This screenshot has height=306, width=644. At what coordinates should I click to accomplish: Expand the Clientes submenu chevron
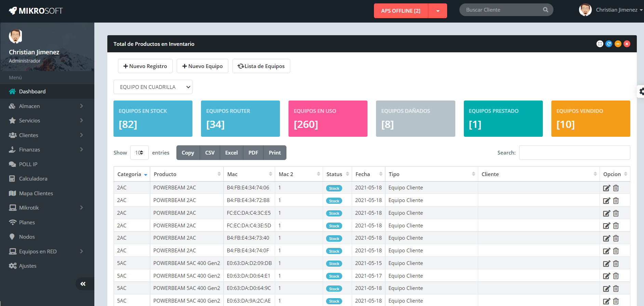(x=81, y=135)
